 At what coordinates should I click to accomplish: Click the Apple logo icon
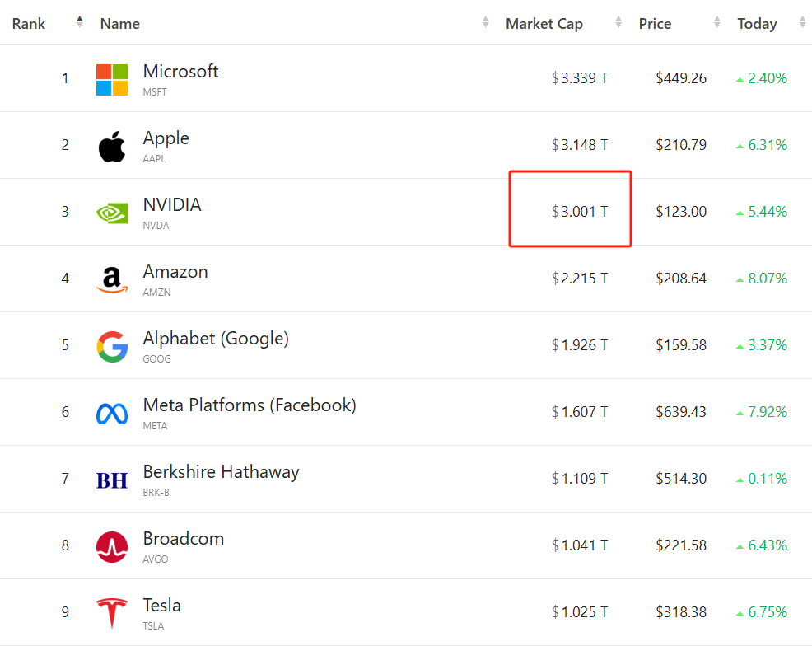pos(112,147)
